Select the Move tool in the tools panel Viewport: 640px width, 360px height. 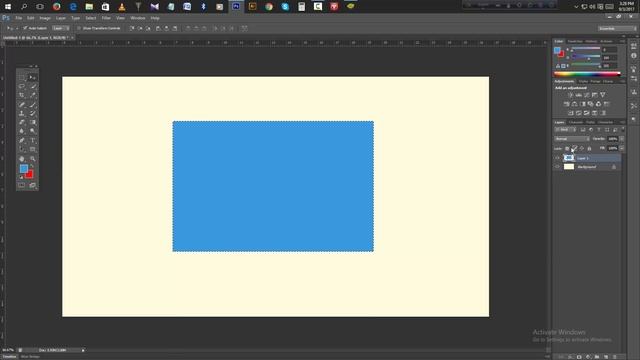(33, 77)
